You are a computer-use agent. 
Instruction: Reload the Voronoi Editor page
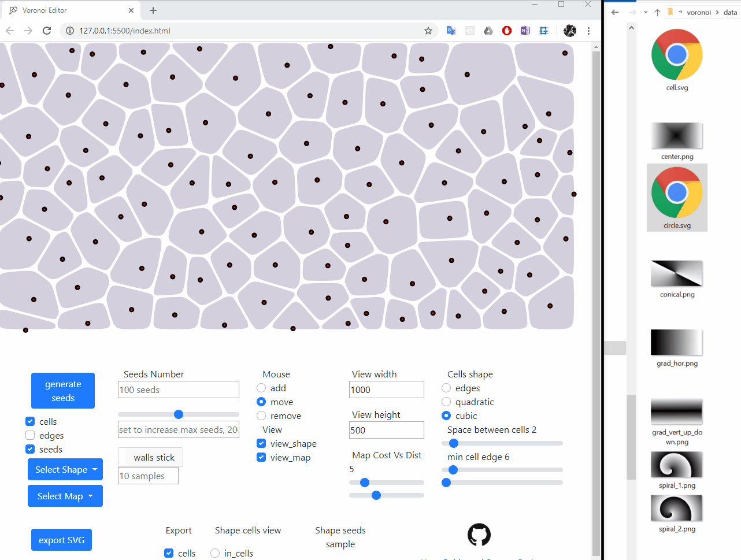[x=47, y=31]
